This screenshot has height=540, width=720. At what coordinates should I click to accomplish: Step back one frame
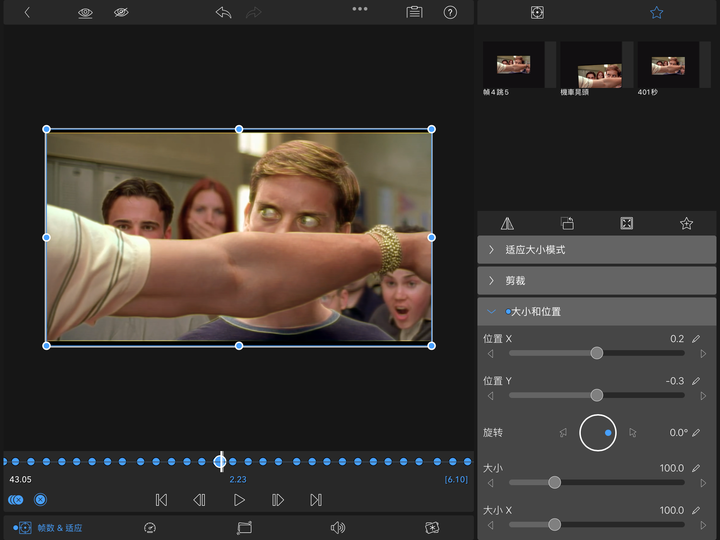(199, 500)
